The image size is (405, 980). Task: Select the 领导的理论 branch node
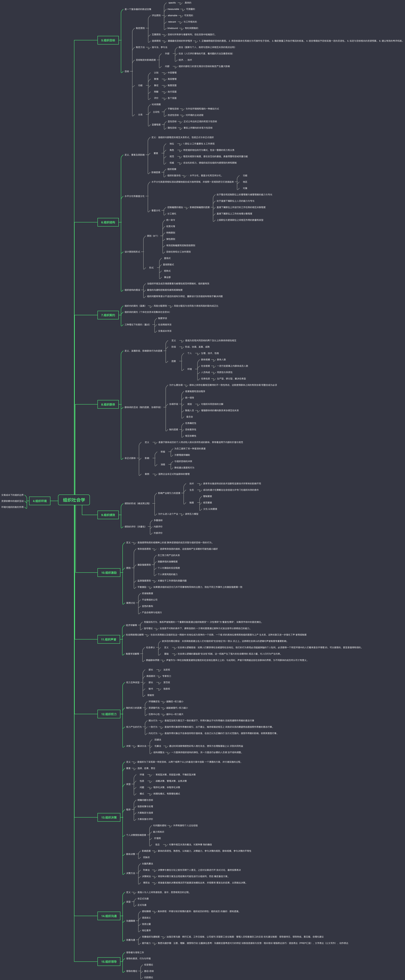click(x=132, y=971)
